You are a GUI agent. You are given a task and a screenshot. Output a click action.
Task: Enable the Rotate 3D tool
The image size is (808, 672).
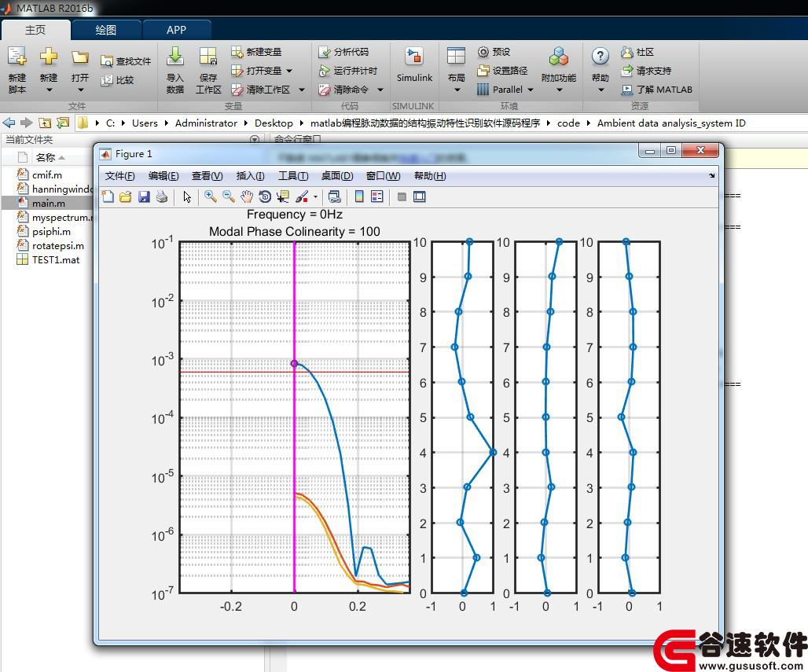click(265, 196)
